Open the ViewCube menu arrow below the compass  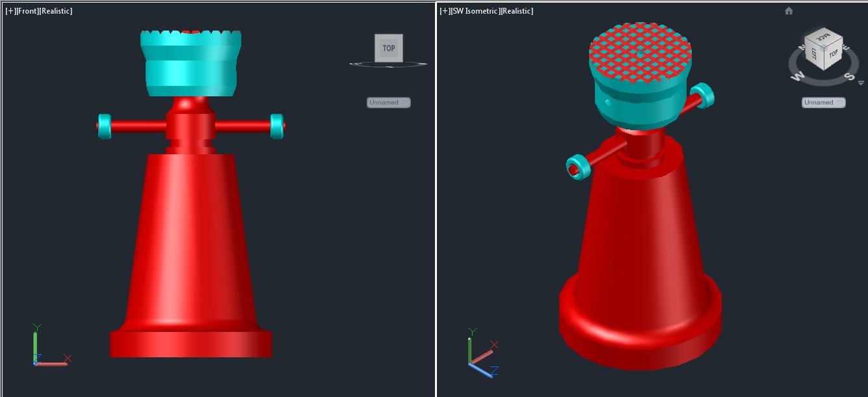[x=861, y=83]
